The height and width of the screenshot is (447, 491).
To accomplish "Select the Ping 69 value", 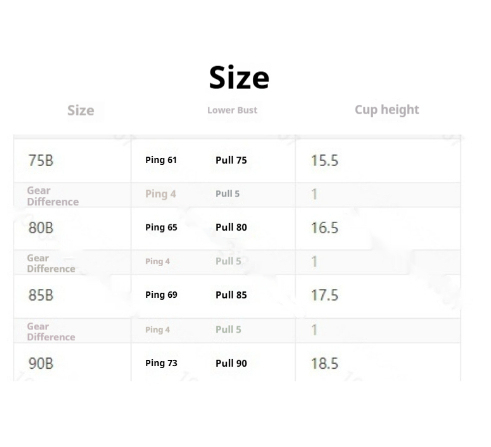I will click(161, 295).
